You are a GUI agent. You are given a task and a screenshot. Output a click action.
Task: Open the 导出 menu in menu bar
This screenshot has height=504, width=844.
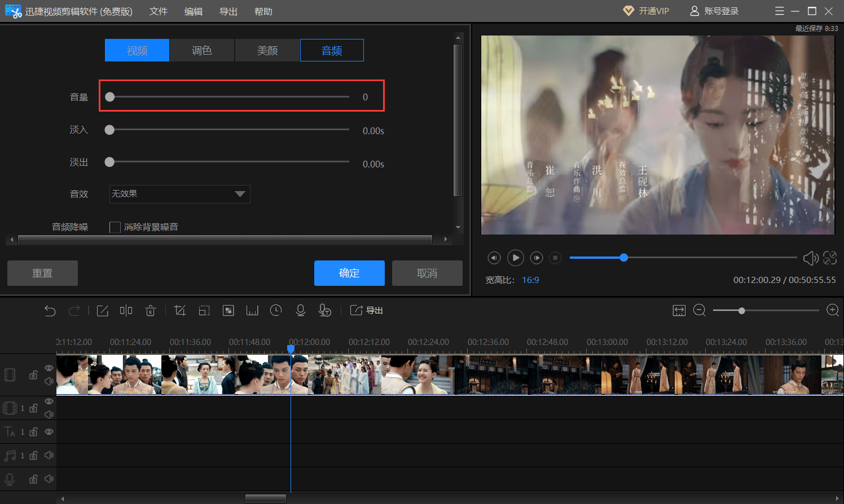coord(228,11)
